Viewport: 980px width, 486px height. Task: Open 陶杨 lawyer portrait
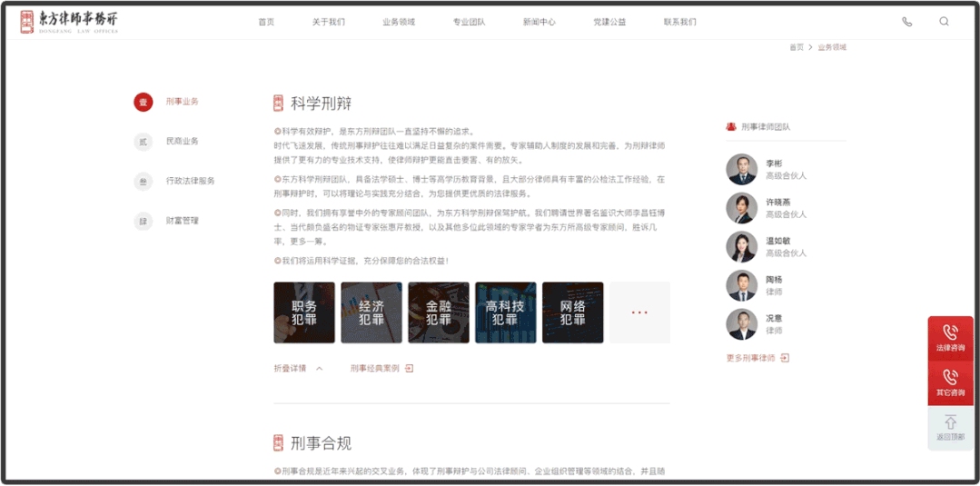[742, 286]
